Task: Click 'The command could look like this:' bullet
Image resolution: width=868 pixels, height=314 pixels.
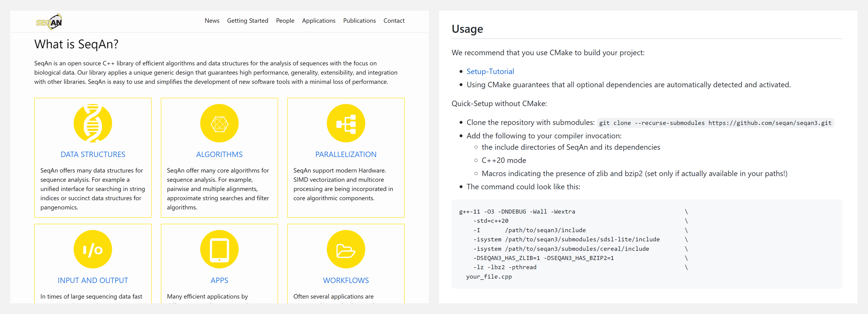Action: pyautogui.click(x=523, y=187)
